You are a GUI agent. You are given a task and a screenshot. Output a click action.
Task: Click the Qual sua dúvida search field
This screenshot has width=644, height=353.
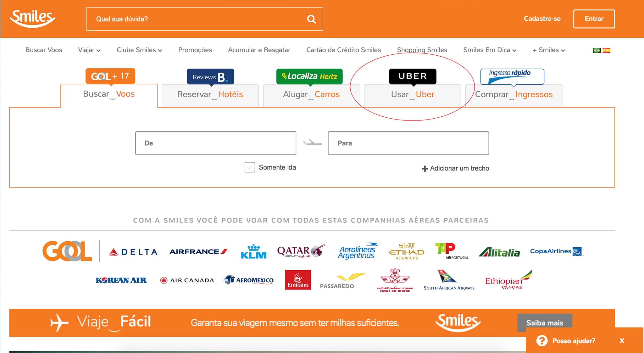pyautogui.click(x=205, y=19)
